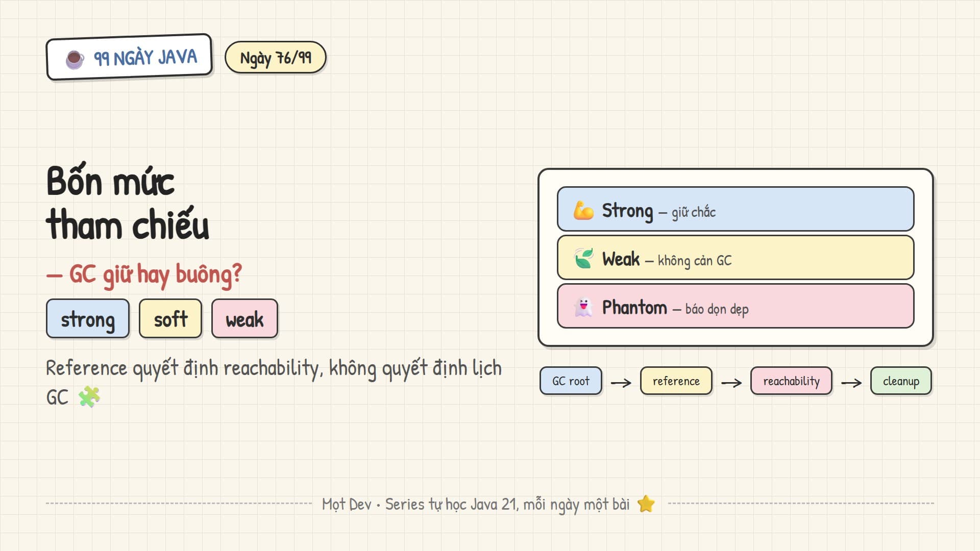Viewport: 980px width, 551px height.
Task: Click the Ngày 76/99 badge
Action: click(276, 58)
